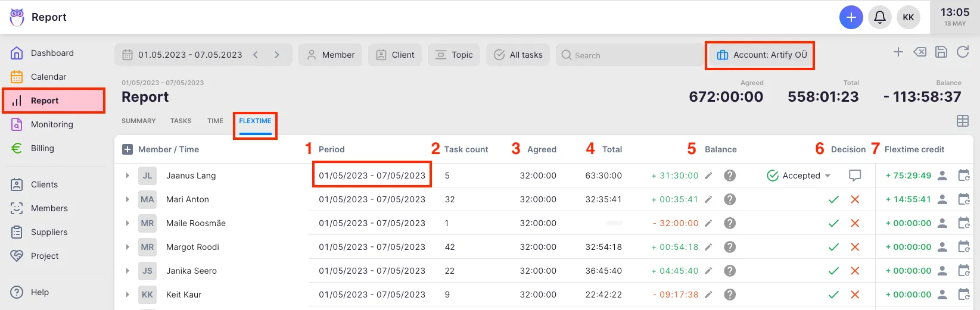980x310 pixels.
Task: Click the edit pencil in Jaanus Lang's balance
Action: click(708, 176)
